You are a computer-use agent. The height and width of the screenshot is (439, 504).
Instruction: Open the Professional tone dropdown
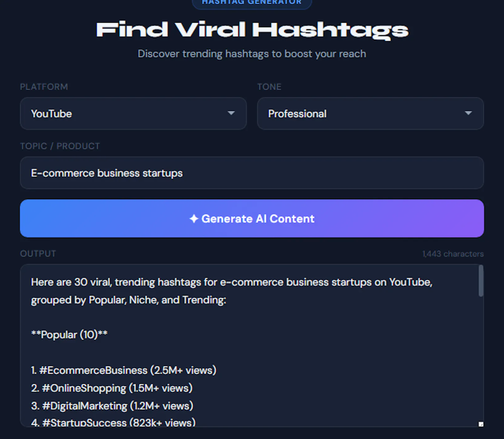(x=370, y=113)
